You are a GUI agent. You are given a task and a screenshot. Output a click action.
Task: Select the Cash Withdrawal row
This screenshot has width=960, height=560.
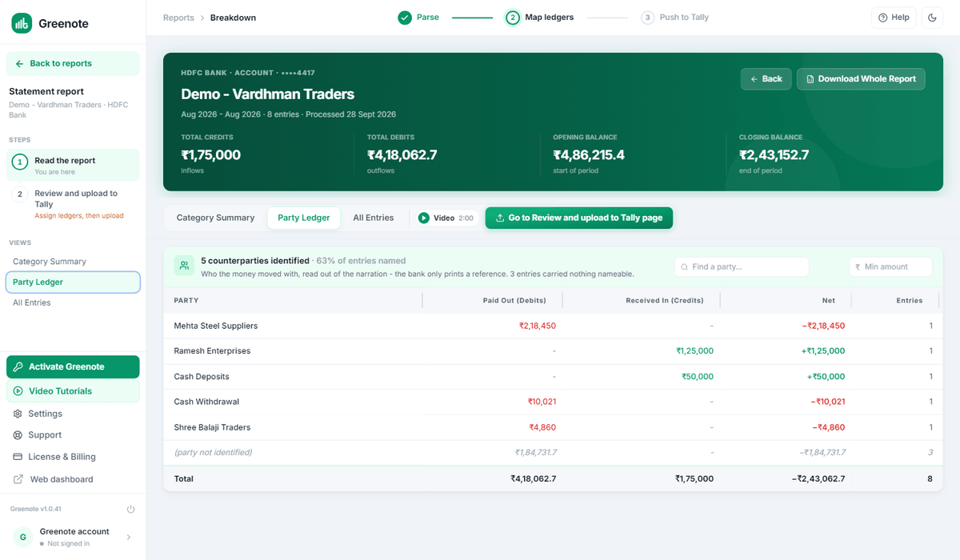(553, 402)
